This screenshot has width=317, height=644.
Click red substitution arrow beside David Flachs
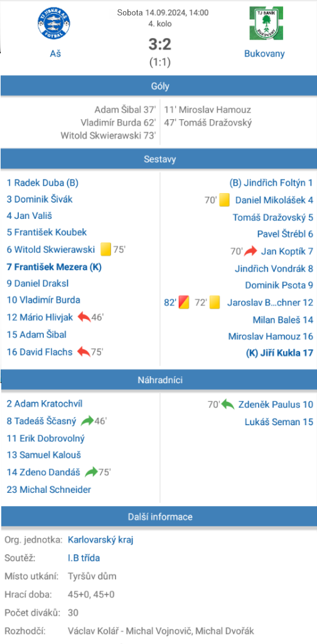[x=84, y=352]
